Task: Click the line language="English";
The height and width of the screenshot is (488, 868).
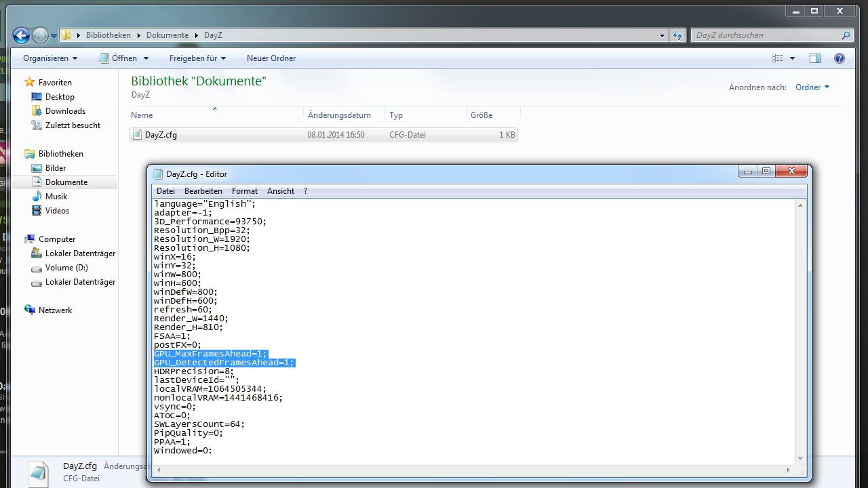Action: 205,204
